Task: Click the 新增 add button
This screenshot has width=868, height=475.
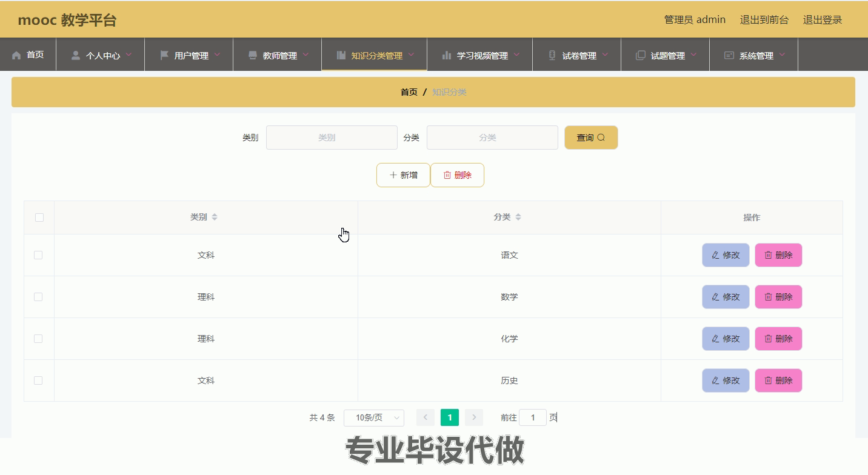Action: (403, 175)
